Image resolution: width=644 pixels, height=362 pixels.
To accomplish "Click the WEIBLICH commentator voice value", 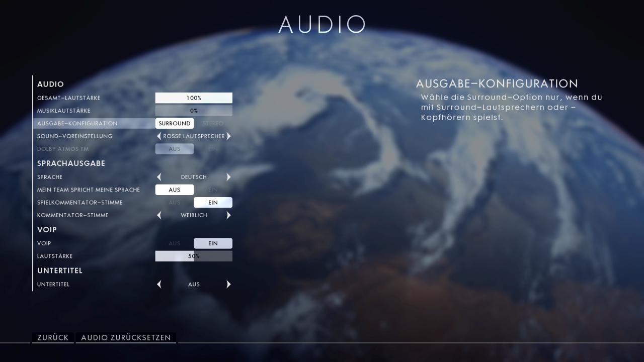I will [x=194, y=215].
